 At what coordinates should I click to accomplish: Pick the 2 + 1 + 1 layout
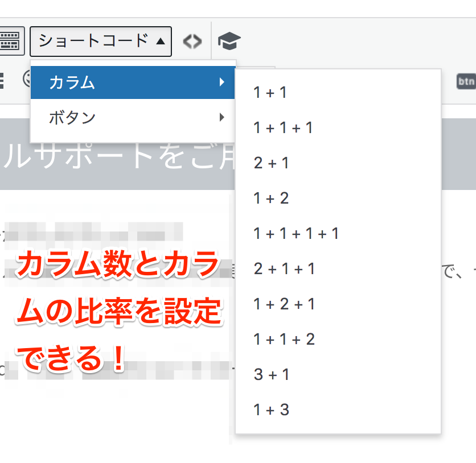click(x=285, y=269)
